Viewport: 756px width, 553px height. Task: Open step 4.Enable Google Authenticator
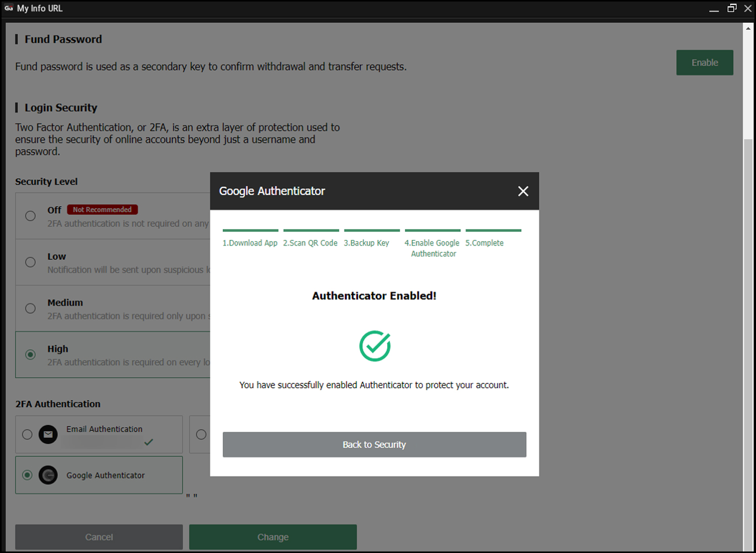(x=433, y=248)
